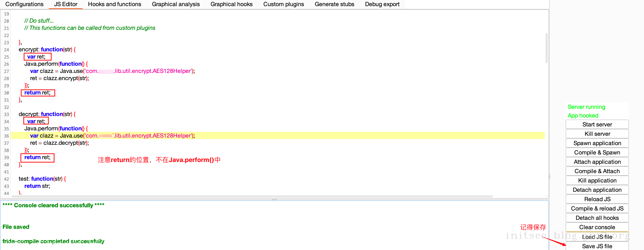Image resolution: width=644 pixels, height=250 pixels.
Task: Click Compile & reload JS button
Action: (597, 209)
